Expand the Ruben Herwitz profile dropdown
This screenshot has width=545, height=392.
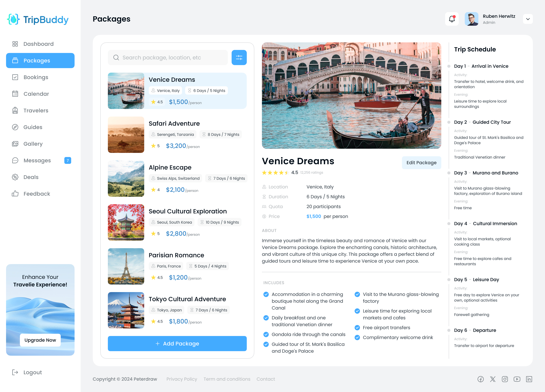pos(528,19)
